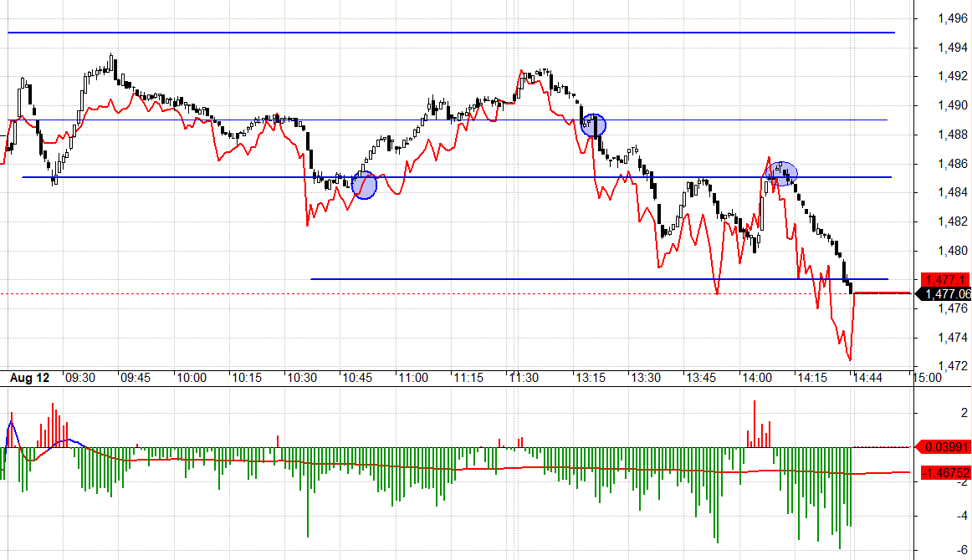
Task: Click the 1,496 price axis label
Action: [952, 18]
